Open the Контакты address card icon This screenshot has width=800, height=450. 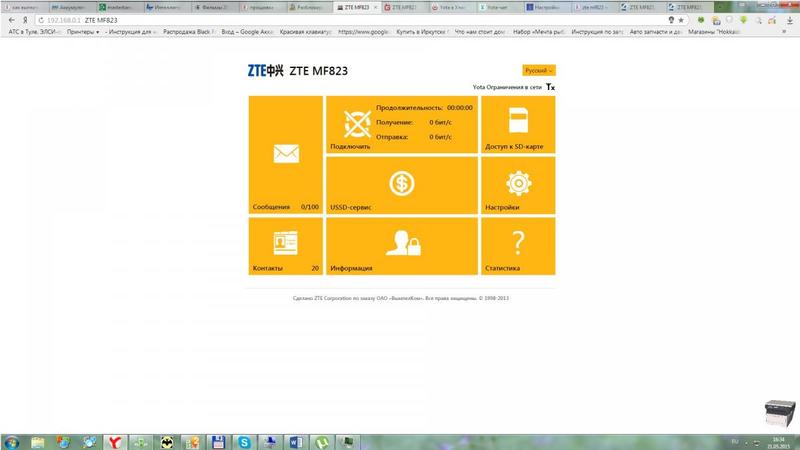point(285,243)
